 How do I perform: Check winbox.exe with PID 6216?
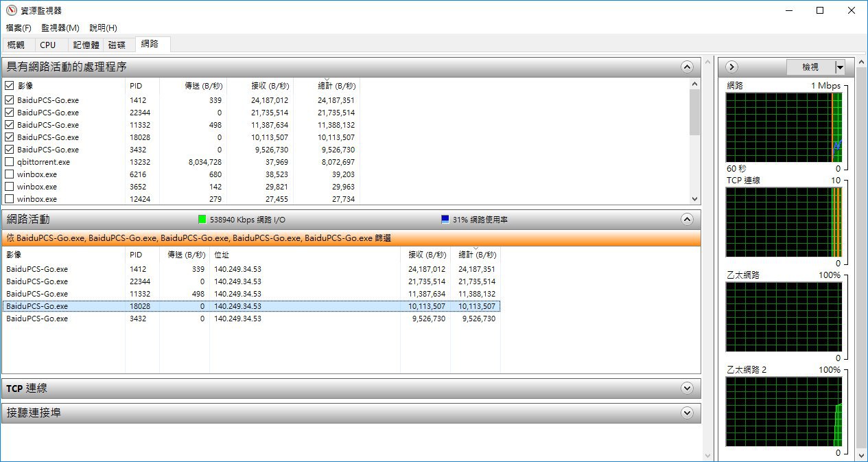pyautogui.click(x=10, y=174)
